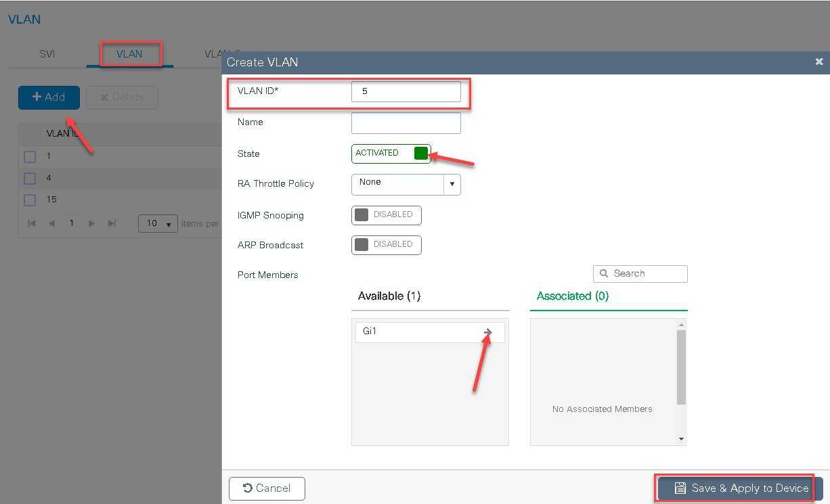This screenshot has height=504, width=830.
Task: Toggle the State ACTIVATED switch
Action: [x=391, y=154]
